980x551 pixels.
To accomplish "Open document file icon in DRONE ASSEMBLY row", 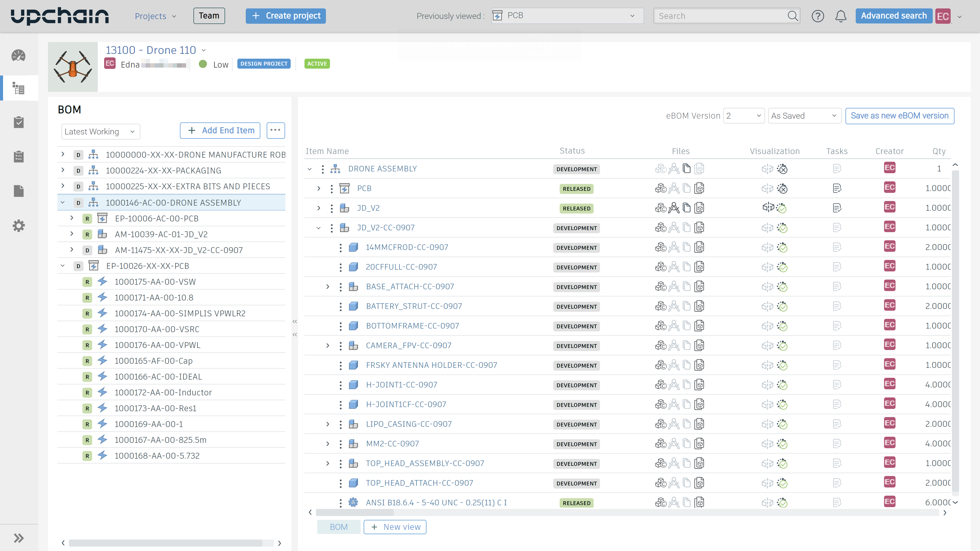I will point(687,168).
